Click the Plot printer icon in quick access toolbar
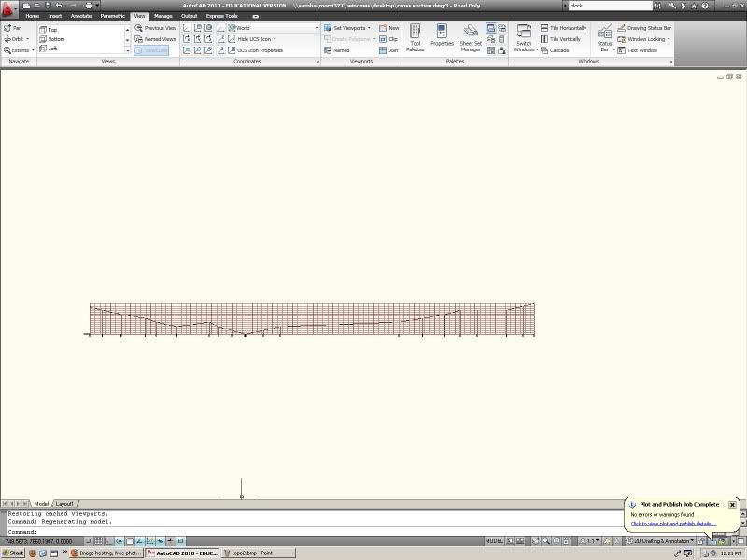The image size is (747, 560). tap(88, 6)
